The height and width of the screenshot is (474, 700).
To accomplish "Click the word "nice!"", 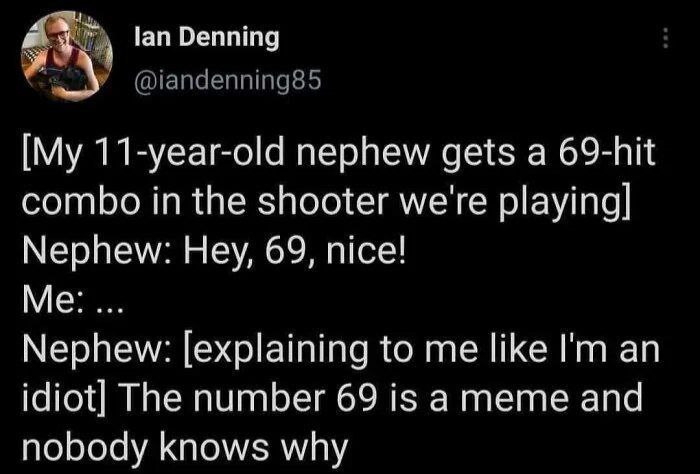I will click(366, 254).
